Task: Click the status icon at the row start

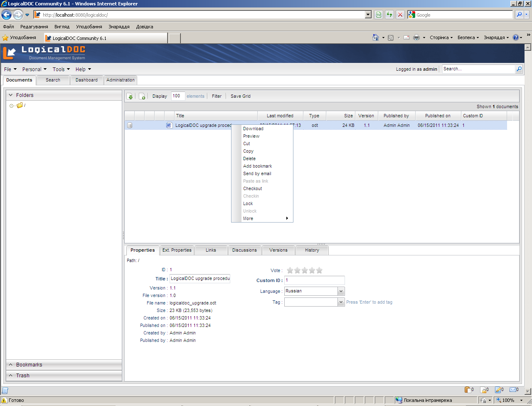Action: tap(130, 125)
